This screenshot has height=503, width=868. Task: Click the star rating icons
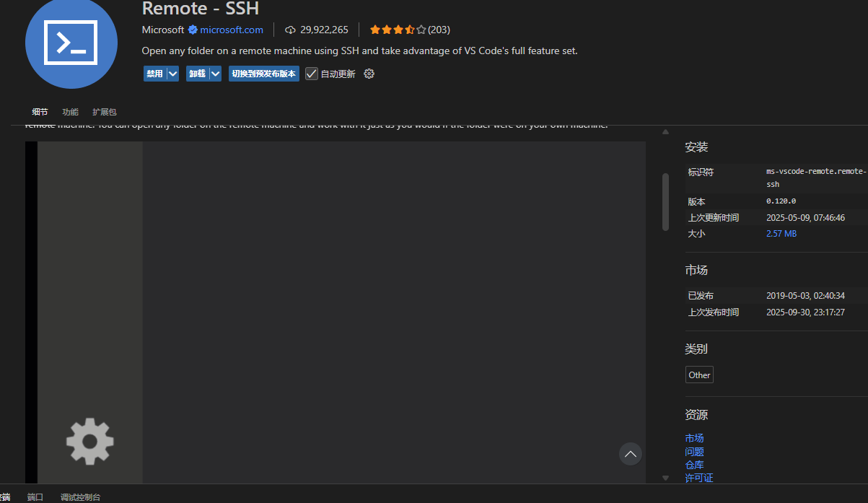(x=398, y=30)
